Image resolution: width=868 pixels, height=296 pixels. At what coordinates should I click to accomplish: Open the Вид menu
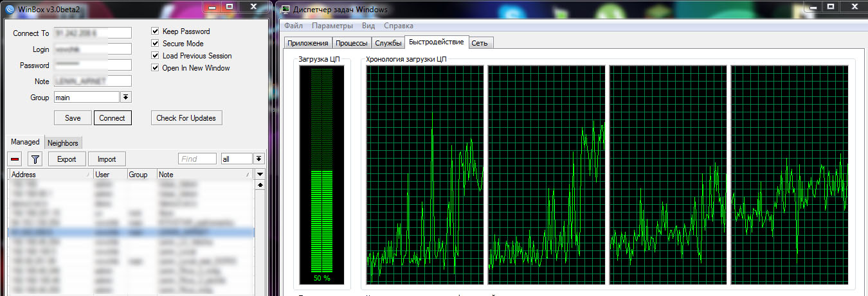pos(368,26)
